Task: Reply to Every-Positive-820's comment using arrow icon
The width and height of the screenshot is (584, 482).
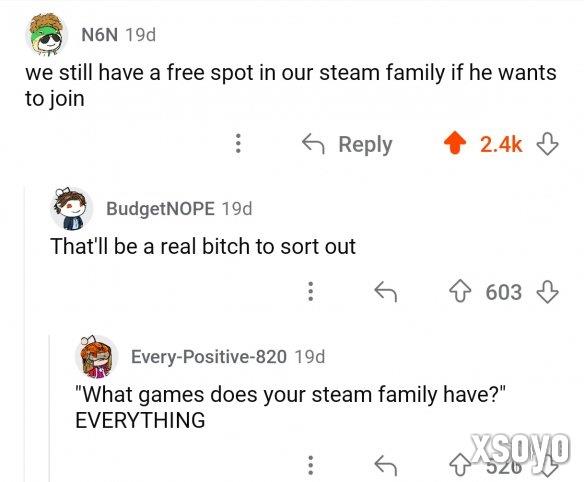Action: click(386, 466)
